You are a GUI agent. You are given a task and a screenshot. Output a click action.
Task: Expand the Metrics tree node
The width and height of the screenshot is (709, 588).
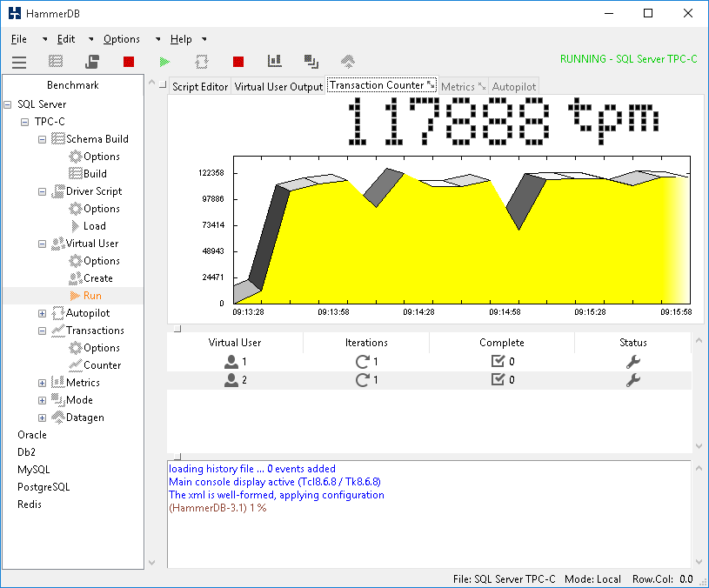coord(42,384)
